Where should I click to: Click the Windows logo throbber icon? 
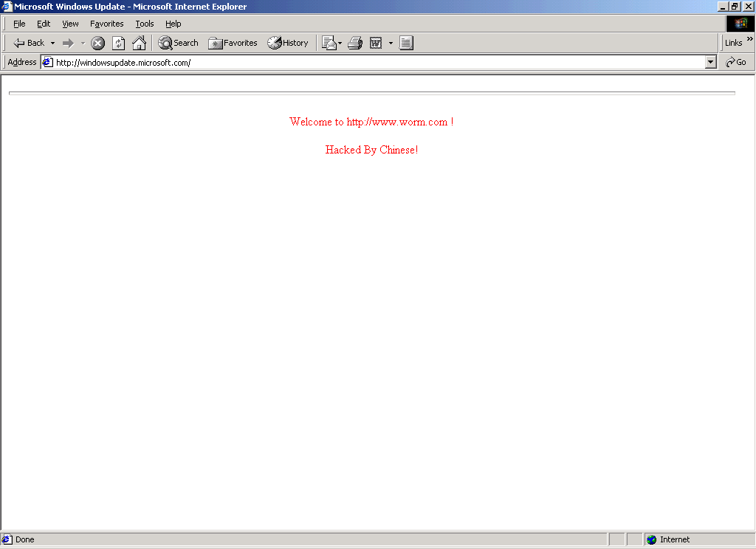pos(740,24)
